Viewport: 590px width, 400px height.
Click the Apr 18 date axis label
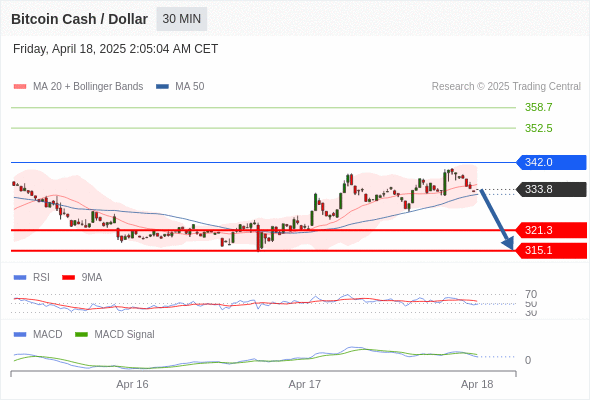point(477,385)
